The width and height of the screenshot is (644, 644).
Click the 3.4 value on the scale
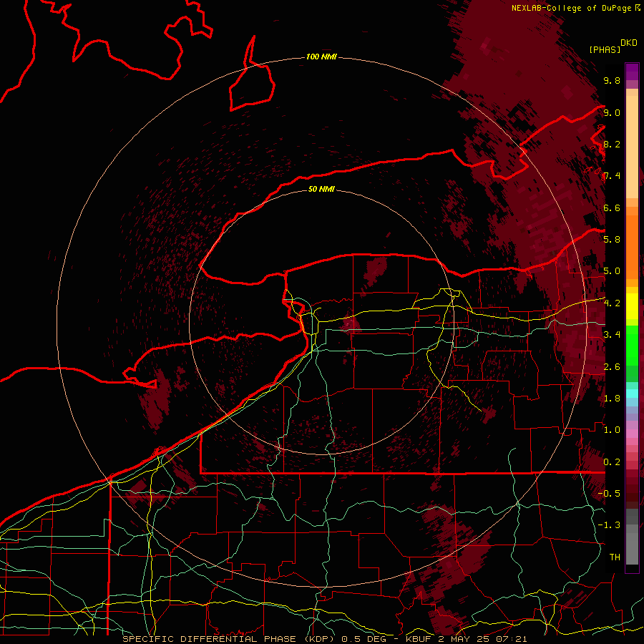[612, 335]
